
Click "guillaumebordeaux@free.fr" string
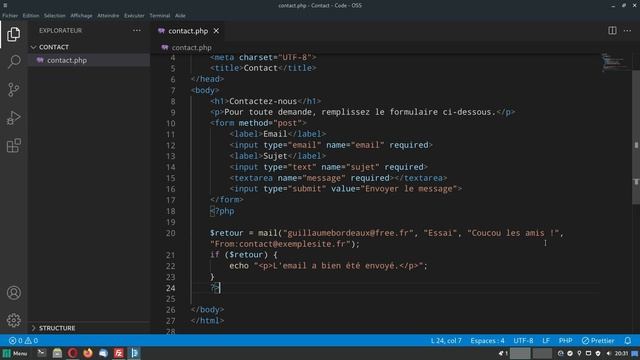point(348,233)
